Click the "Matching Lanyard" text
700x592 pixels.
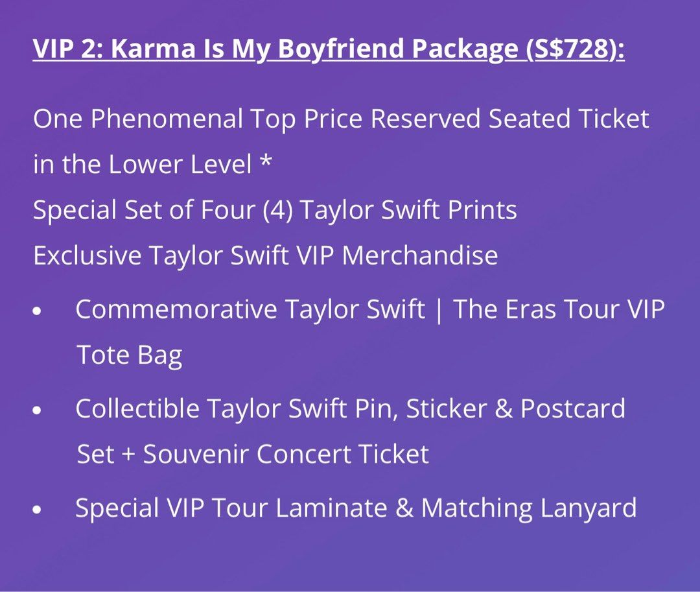click(x=529, y=508)
